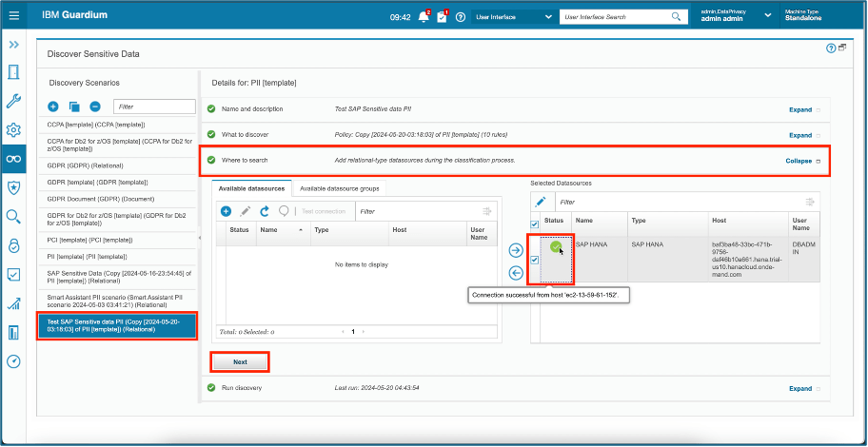
Task: Click the comment bubble icon in datasource toolbar
Action: (x=284, y=211)
